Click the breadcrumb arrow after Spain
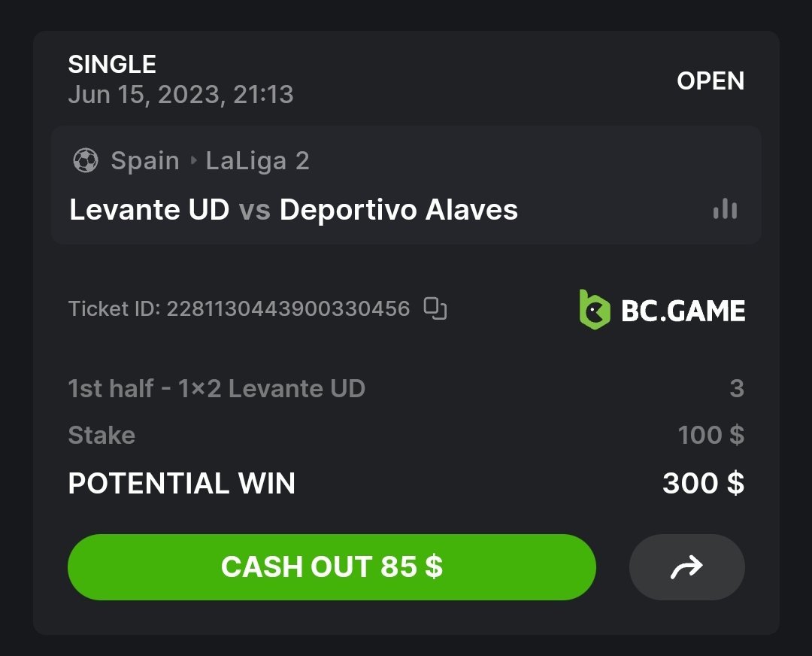Image resolution: width=812 pixels, height=656 pixels. click(x=192, y=160)
